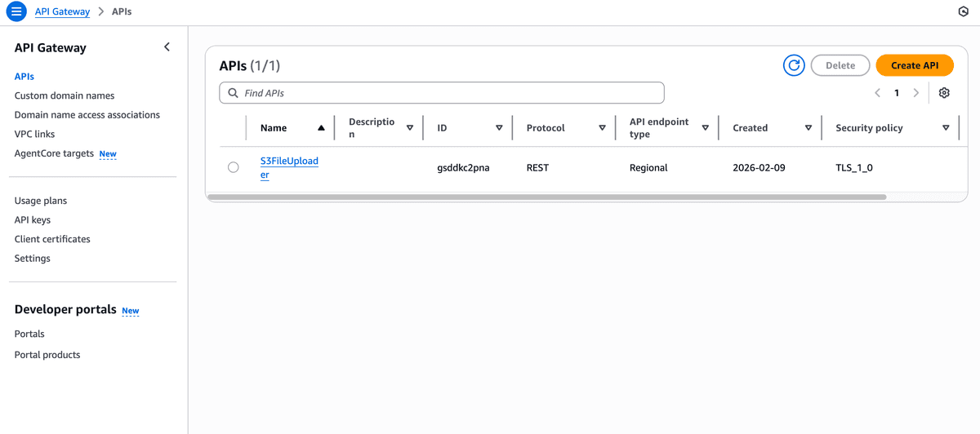Go to next page arrow
Image resolution: width=980 pixels, height=434 pixels.
point(916,93)
